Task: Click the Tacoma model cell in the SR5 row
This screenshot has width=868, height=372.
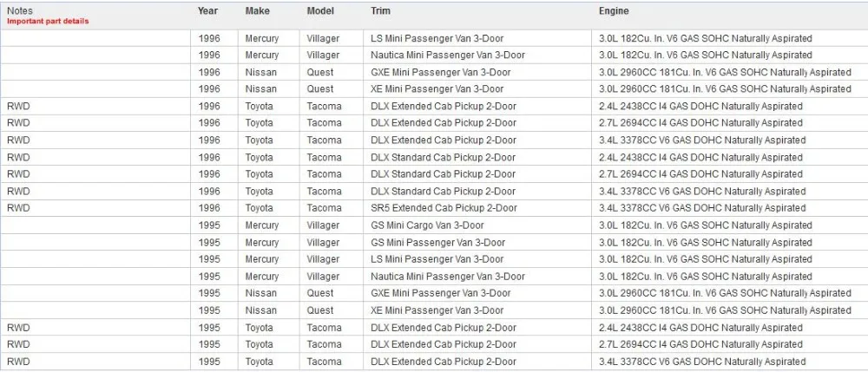Action: [x=324, y=208]
